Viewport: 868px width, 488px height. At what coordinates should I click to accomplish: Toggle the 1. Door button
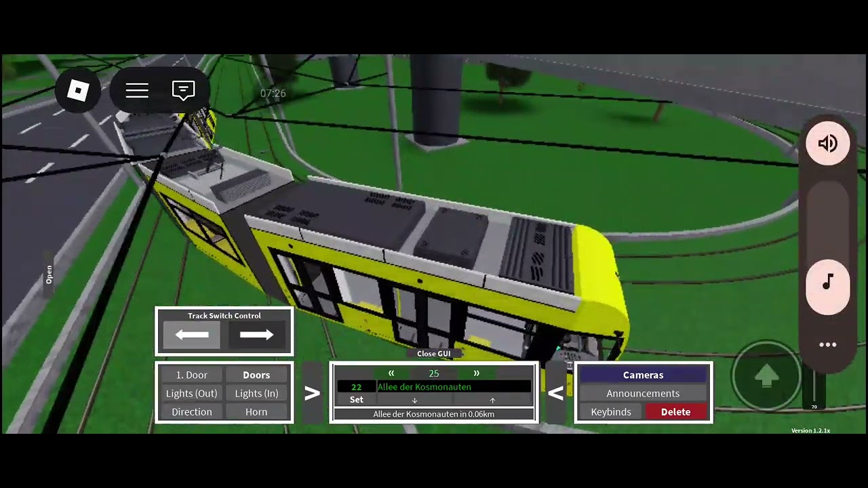coord(192,375)
